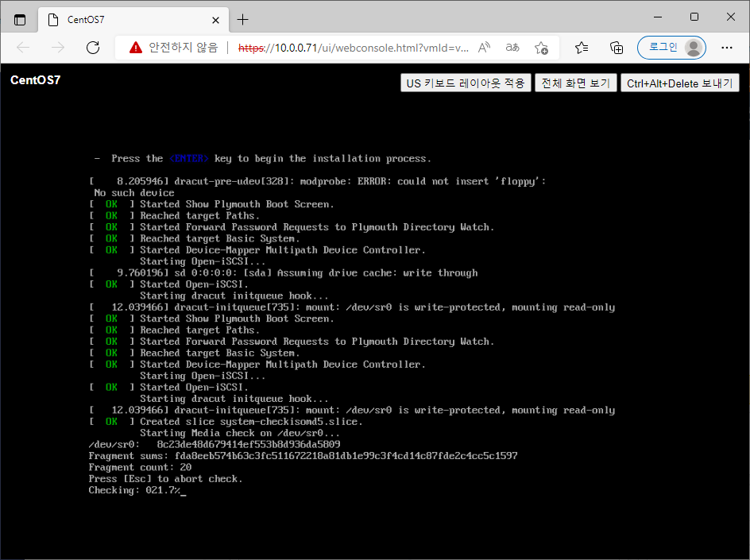
Task: Click 'Starting Media check on /dev/sr0' line
Action: coord(240,433)
